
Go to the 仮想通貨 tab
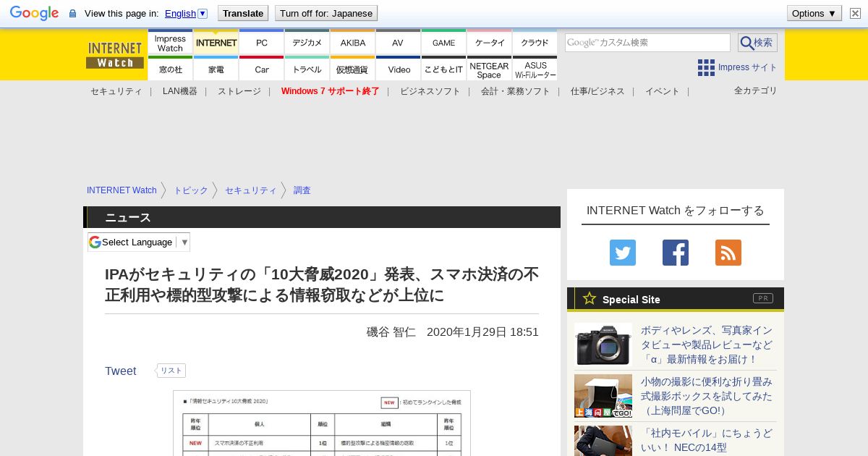(352, 69)
